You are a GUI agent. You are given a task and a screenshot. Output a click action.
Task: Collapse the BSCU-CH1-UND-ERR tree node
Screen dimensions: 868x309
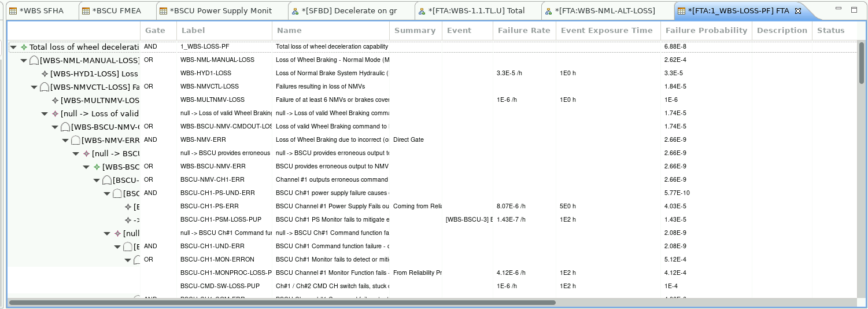[117, 247]
